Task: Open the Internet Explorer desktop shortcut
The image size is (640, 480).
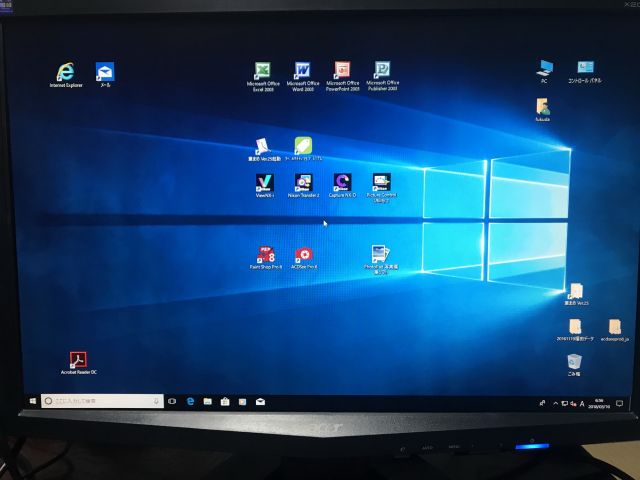Action: click(66, 72)
